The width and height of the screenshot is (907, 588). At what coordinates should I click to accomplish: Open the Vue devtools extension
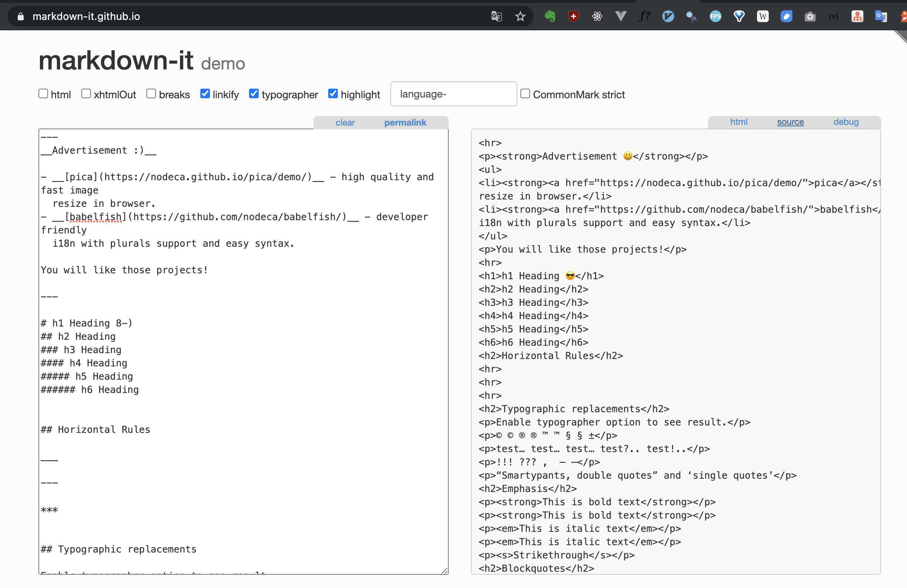(621, 16)
